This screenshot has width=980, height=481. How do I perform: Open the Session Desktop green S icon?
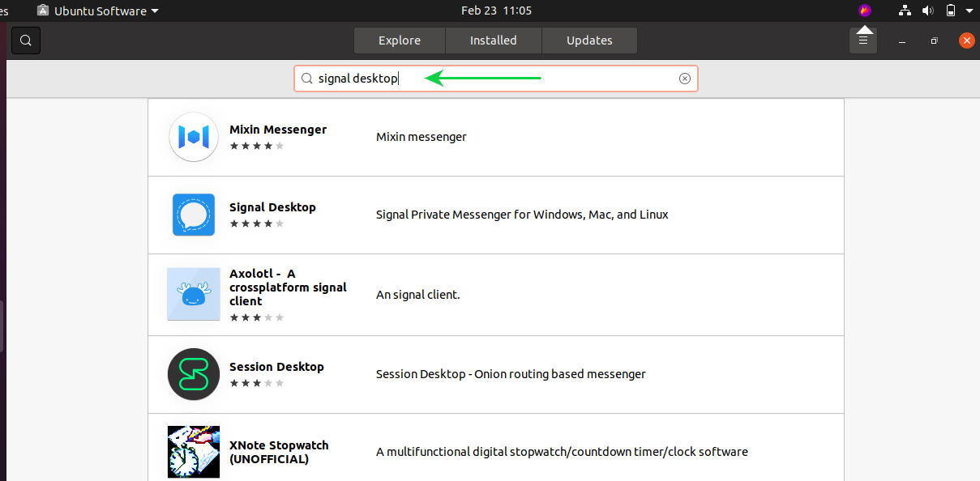pos(194,374)
